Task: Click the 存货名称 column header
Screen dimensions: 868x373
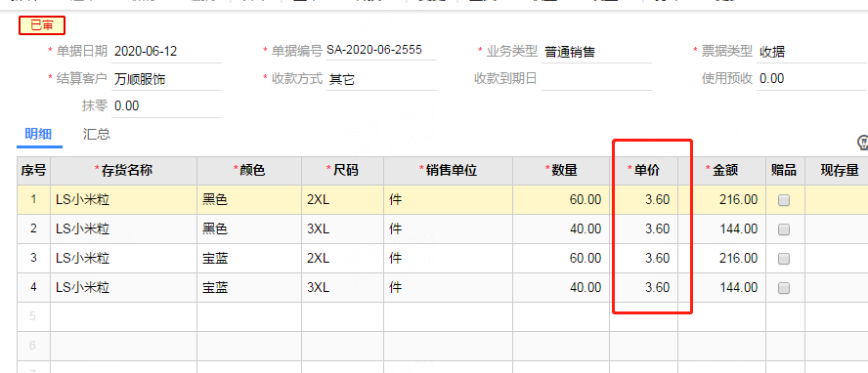Action: point(123,171)
